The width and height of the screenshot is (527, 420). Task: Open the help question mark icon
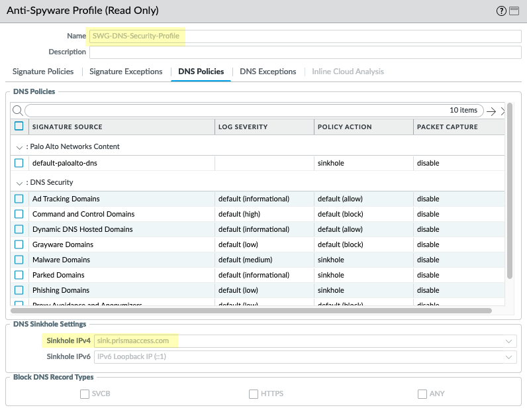click(500, 11)
